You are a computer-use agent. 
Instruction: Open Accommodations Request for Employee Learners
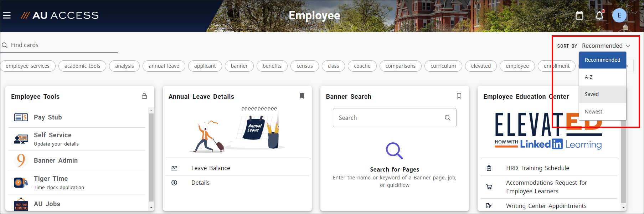tap(546, 187)
